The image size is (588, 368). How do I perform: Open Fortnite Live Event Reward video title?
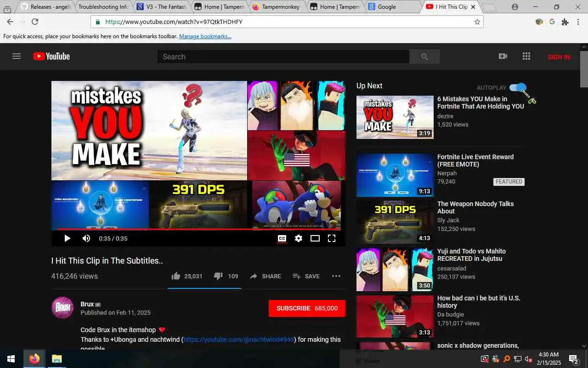point(475,161)
